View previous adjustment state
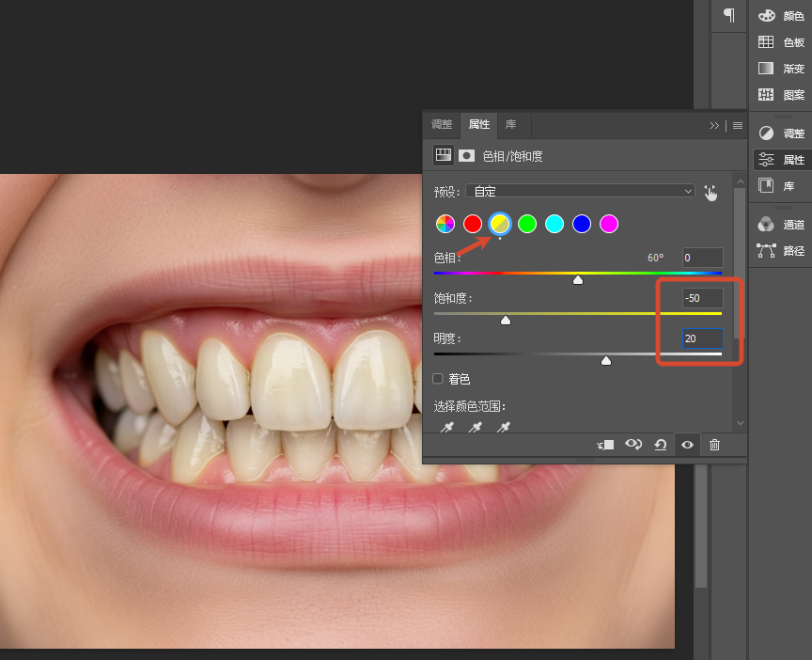This screenshot has width=812, height=660. (x=633, y=445)
